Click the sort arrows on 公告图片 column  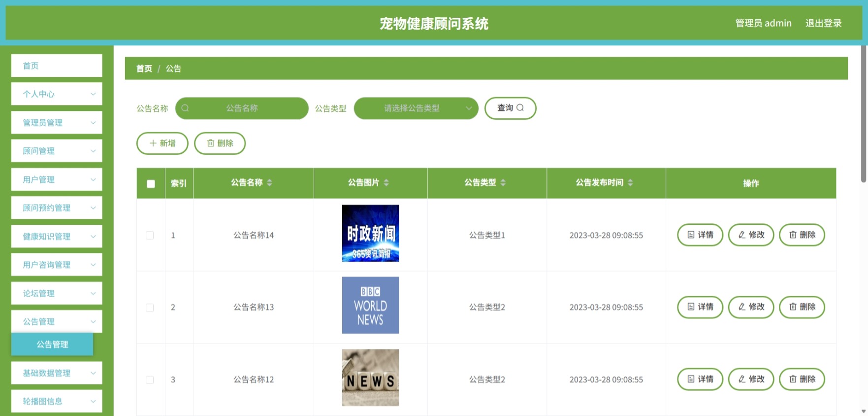coord(386,183)
